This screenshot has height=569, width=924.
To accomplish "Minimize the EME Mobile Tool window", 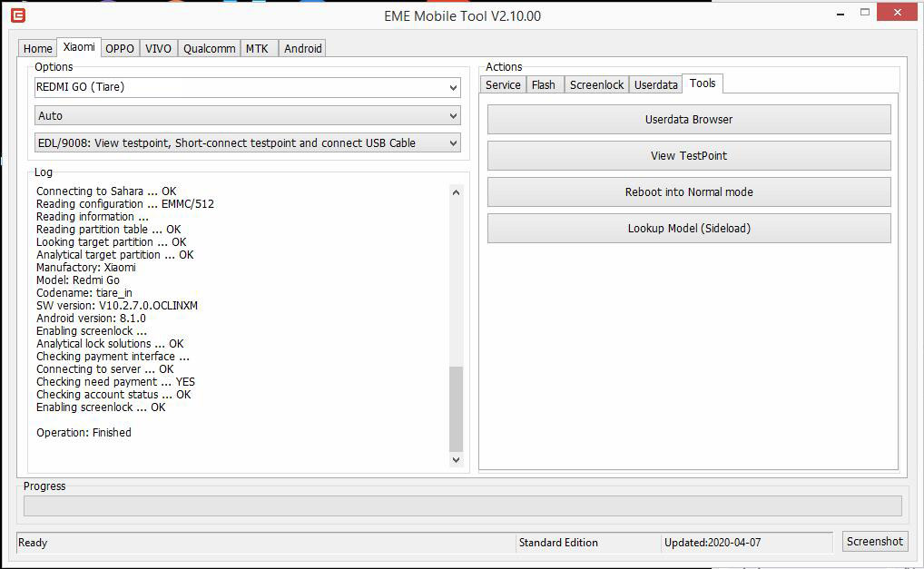I will (840, 13).
